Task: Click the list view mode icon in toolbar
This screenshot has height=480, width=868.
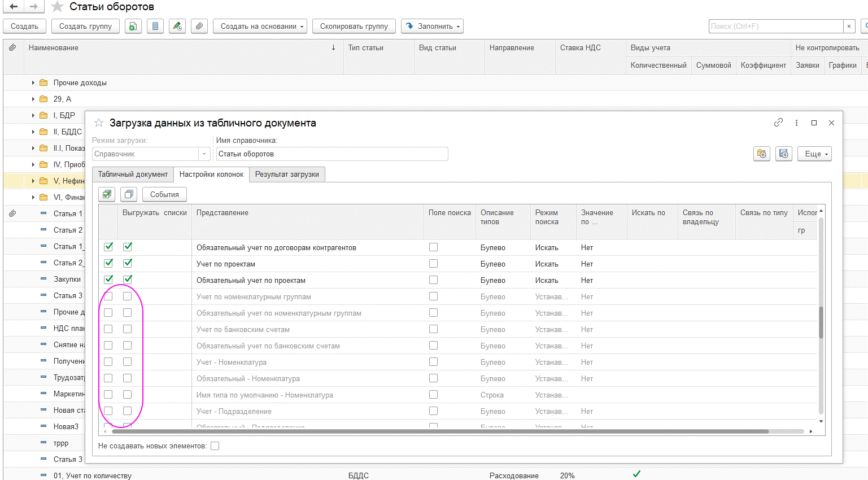Action: pyautogui.click(x=155, y=26)
